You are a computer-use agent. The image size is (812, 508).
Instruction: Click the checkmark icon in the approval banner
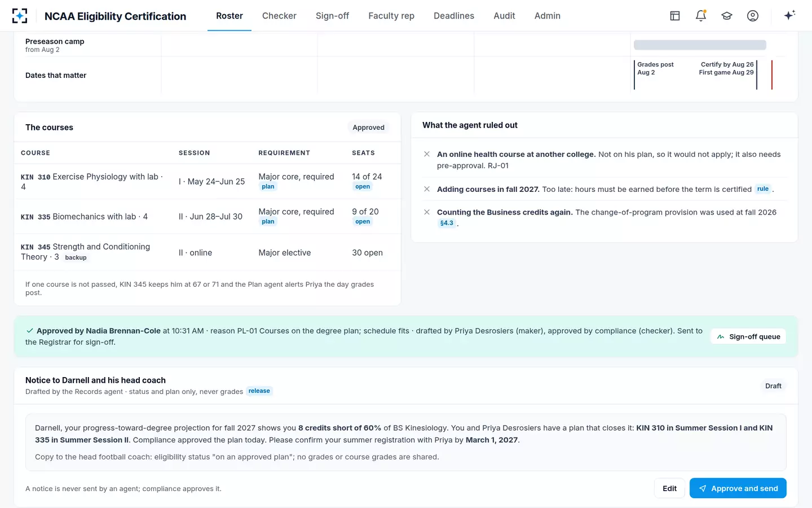pyautogui.click(x=30, y=331)
